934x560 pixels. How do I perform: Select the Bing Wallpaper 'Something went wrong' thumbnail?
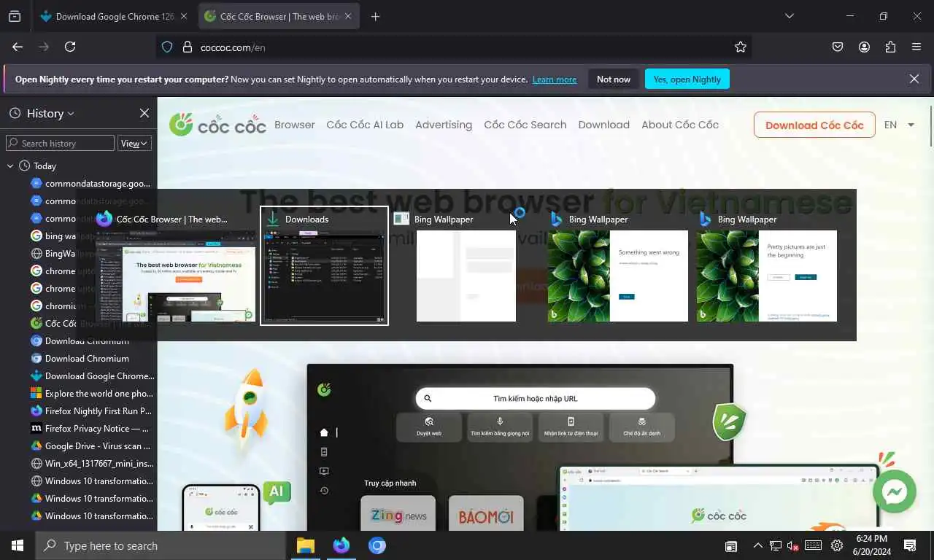click(617, 266)
